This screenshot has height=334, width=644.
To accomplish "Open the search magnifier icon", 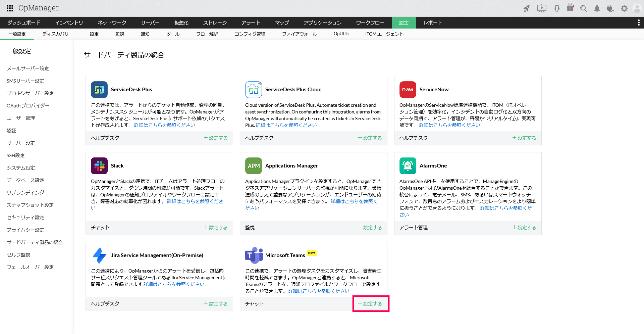I will 584,8.
